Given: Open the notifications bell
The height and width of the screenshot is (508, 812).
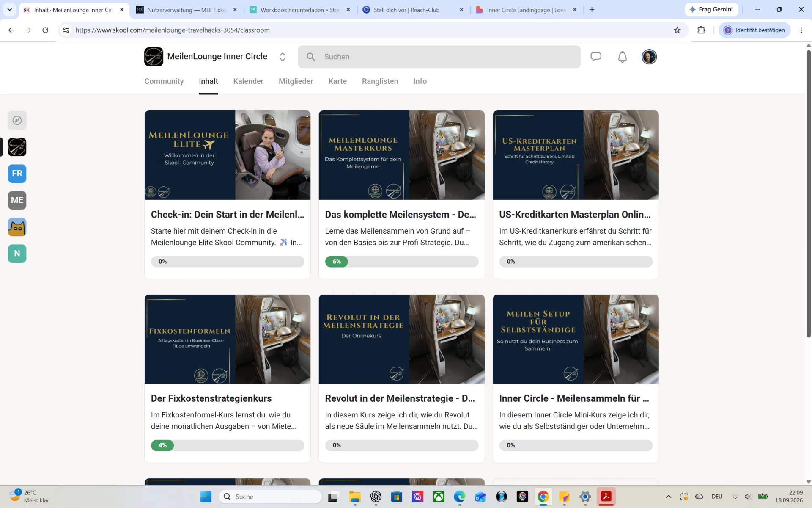Looking at the screenshot, I should coord(623,57).
